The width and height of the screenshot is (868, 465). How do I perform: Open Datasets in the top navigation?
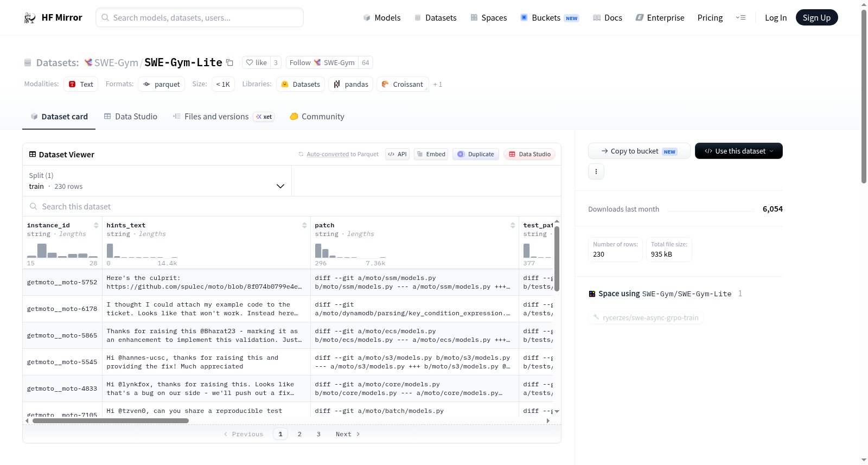coord(435,18)
